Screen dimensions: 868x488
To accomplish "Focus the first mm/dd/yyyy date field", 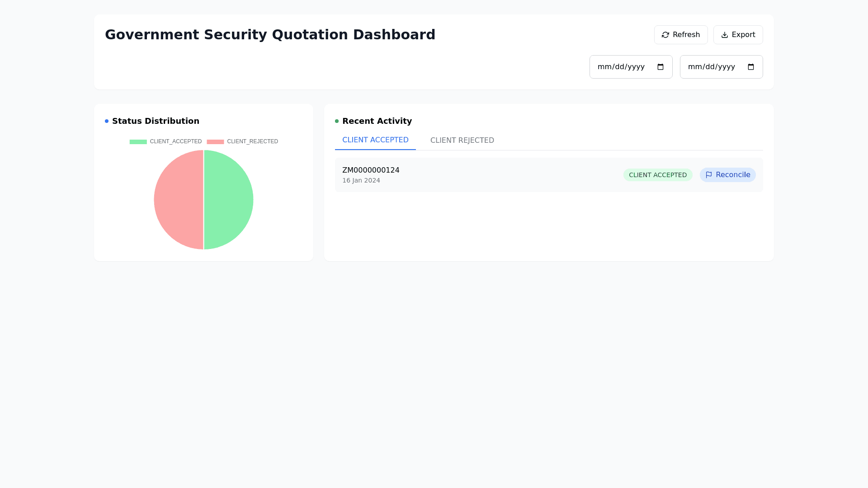I will pos(621,67).
